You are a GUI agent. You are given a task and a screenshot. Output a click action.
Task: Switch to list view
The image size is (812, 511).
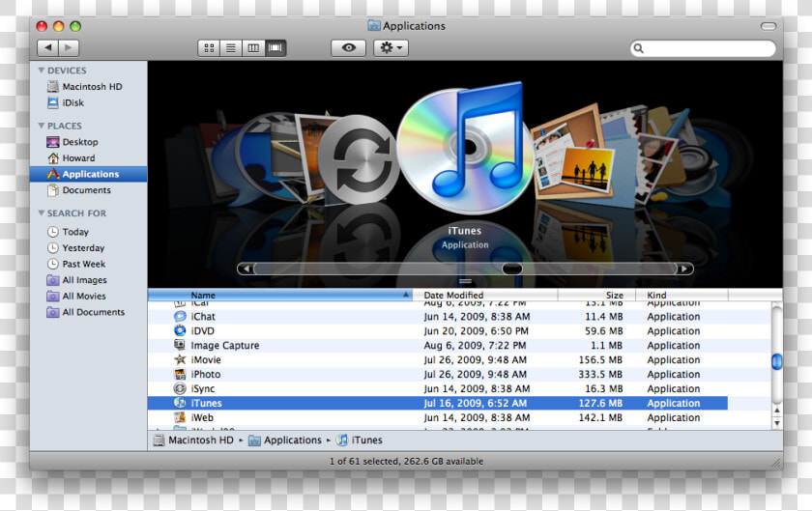tap(231, 48)
